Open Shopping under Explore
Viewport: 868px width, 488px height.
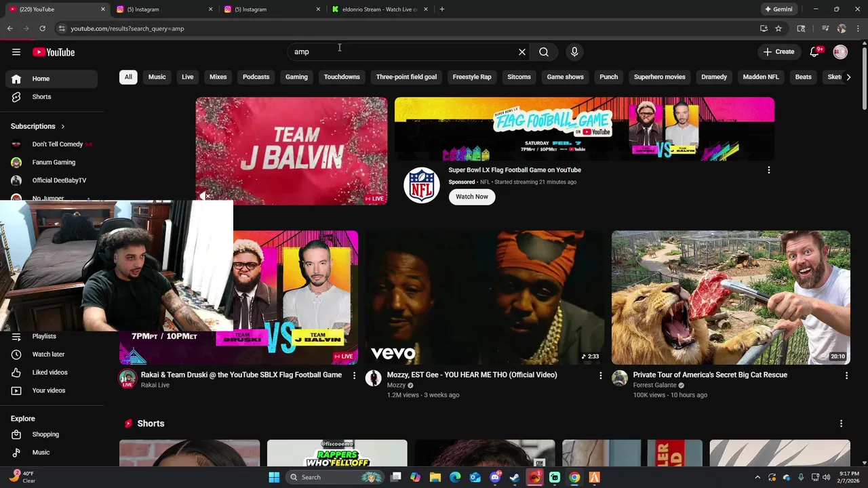tap(52, 434)
